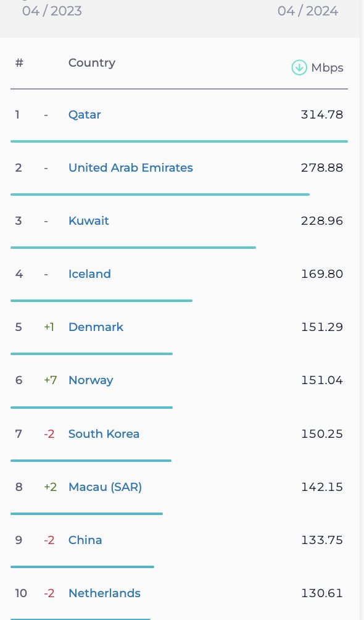Open Norway's country page

point(91,380)
